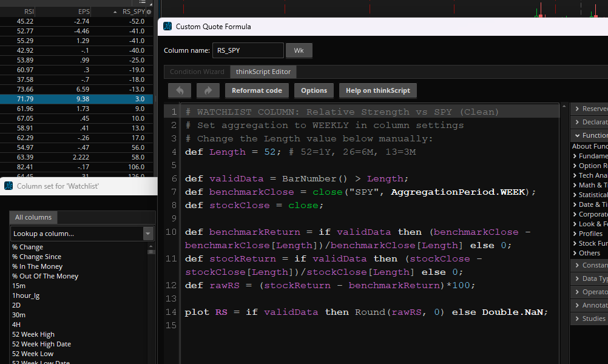Click the About Functions entry
The image size is (608, 364).
tap(590, 146)
